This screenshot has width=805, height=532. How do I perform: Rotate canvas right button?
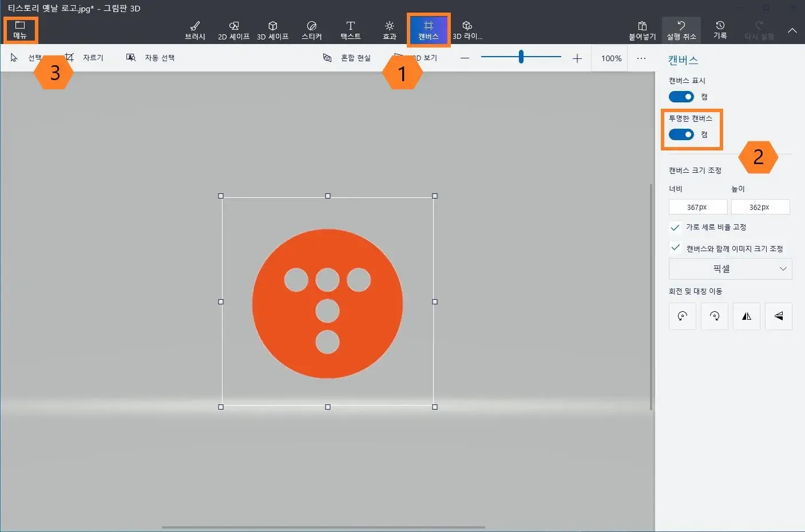click(715, 316)
